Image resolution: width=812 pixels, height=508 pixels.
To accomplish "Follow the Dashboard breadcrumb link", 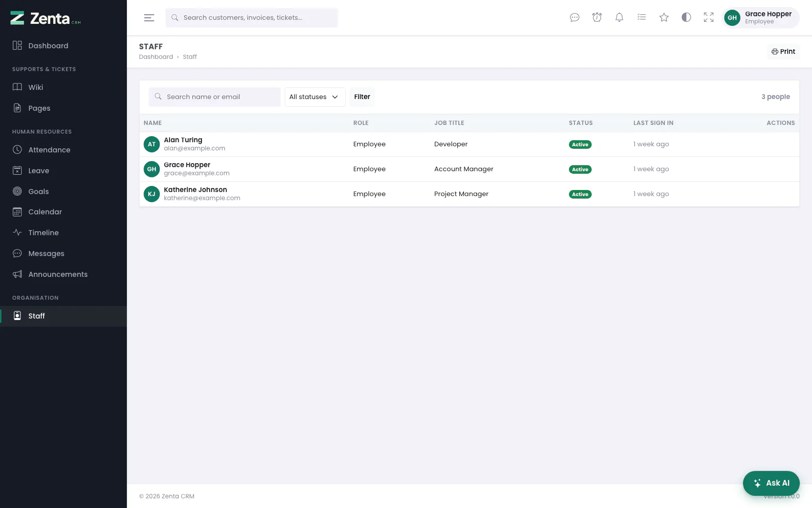I will click(x=156, y=57).
